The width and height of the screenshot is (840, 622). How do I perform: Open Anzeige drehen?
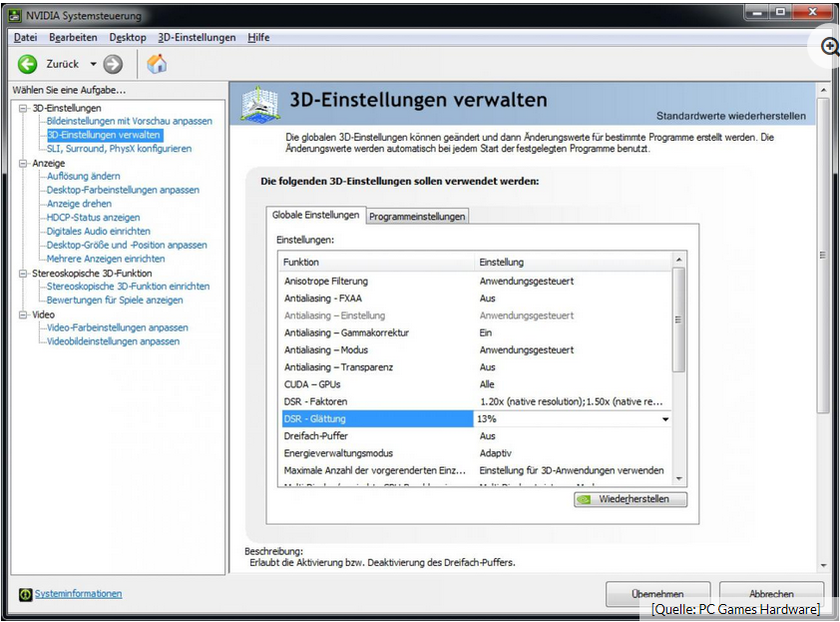[79, 204]
